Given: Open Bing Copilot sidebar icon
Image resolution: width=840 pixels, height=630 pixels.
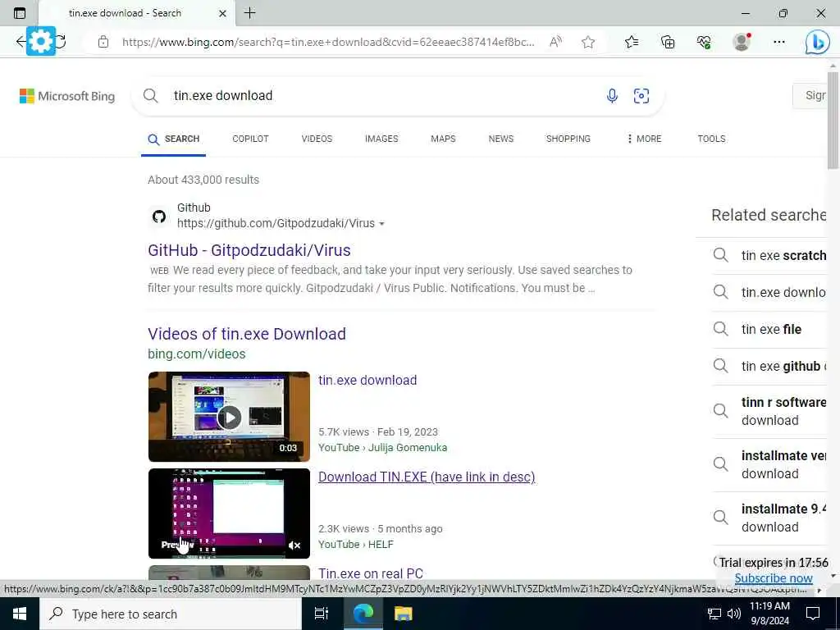Looking at the screenshot, I should 818,42.
